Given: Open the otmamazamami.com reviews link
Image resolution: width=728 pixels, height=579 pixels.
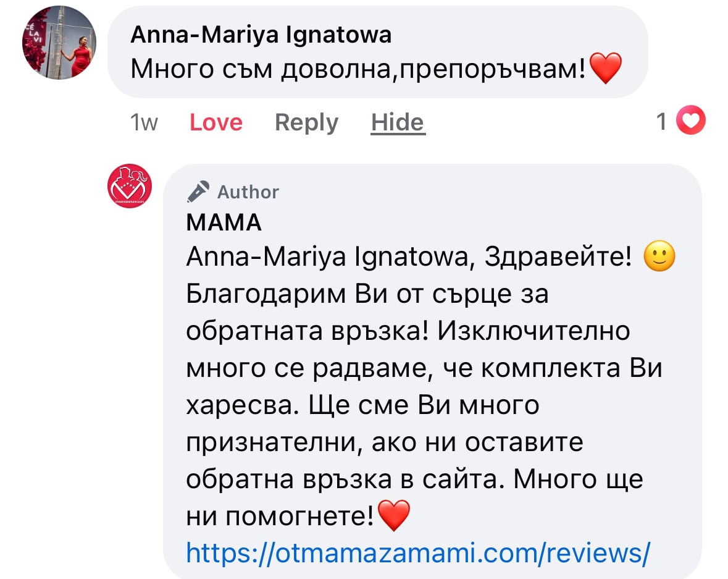Looking at the screenshot, I should pyautogui.click(x=418, y=552).
